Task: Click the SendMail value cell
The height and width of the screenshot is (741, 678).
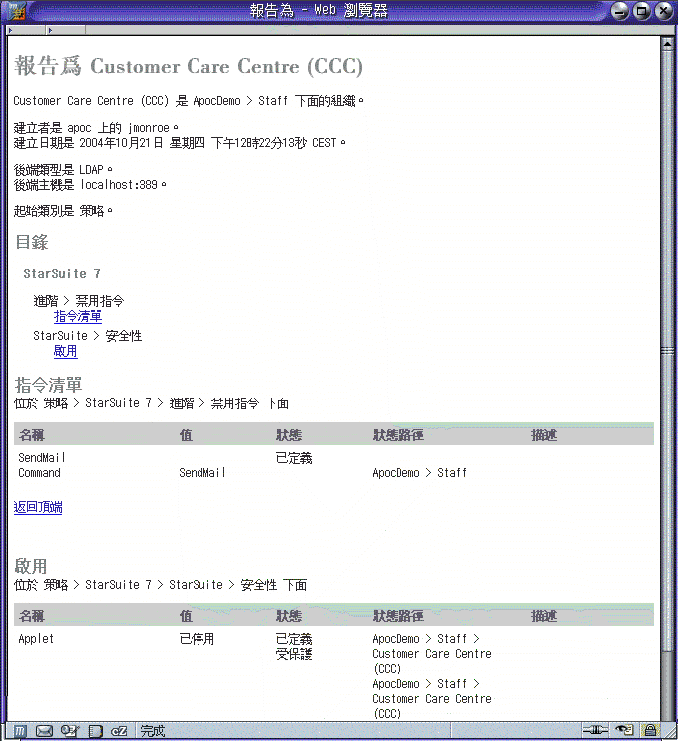Action: [202, 473]
